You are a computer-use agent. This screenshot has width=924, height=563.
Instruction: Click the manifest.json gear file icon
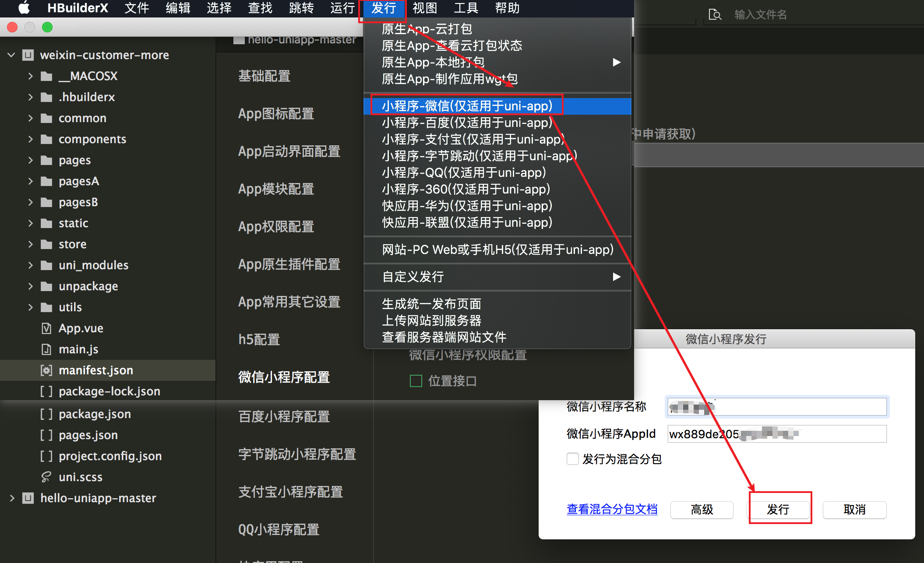point(46,370)
